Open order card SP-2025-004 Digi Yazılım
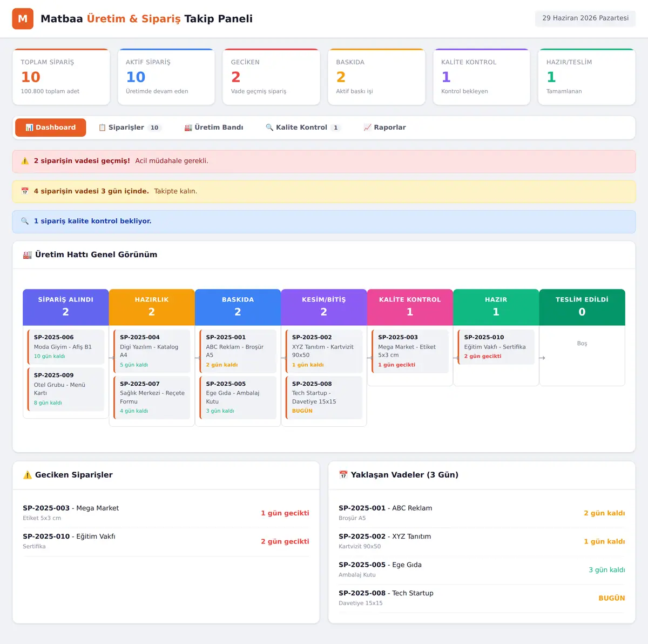Screen dimensions: 648x644 (152, 351)
